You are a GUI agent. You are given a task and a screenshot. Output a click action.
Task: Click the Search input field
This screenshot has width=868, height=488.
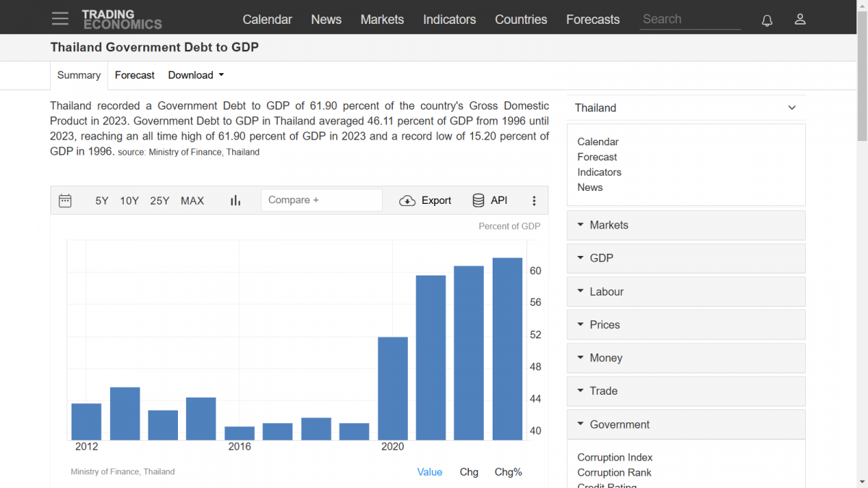[690, 20]
